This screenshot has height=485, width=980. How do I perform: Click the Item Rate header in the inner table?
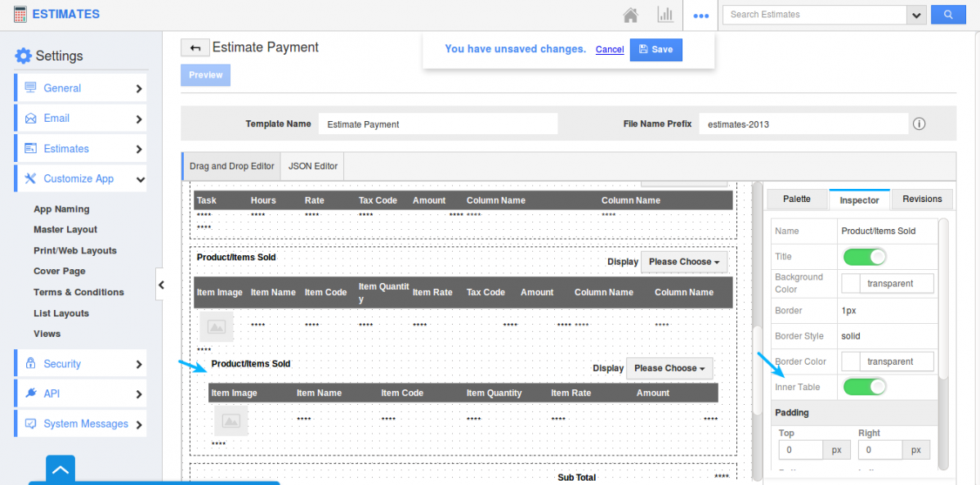[571, 393]
